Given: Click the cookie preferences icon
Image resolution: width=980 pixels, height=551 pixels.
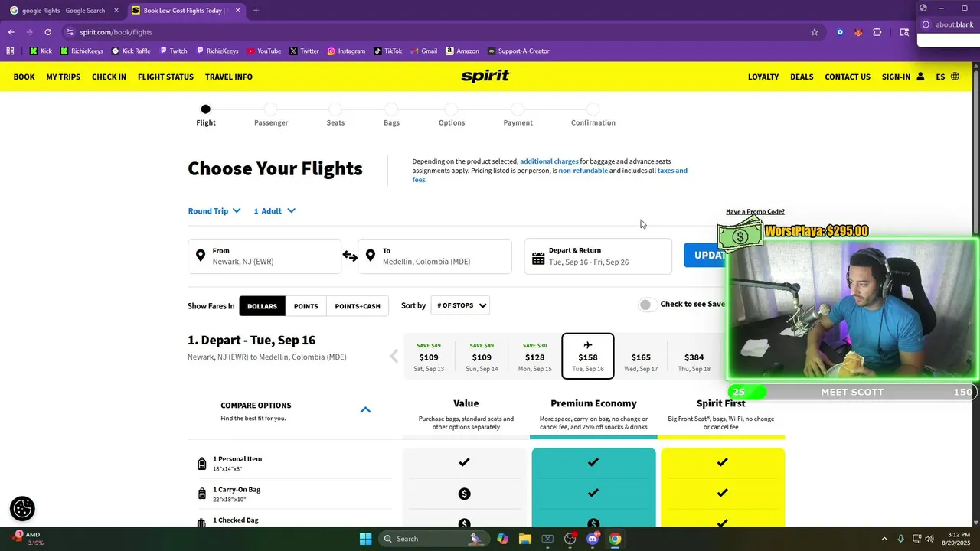Looking at the screenshot, I should (22, 508).
